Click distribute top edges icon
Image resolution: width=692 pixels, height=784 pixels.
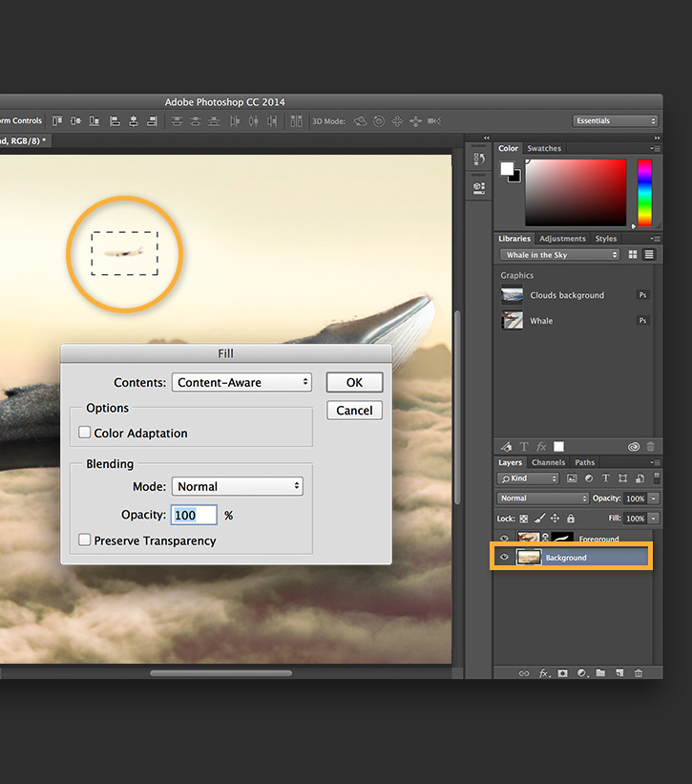pyautogui.click(x=177, y=121)
